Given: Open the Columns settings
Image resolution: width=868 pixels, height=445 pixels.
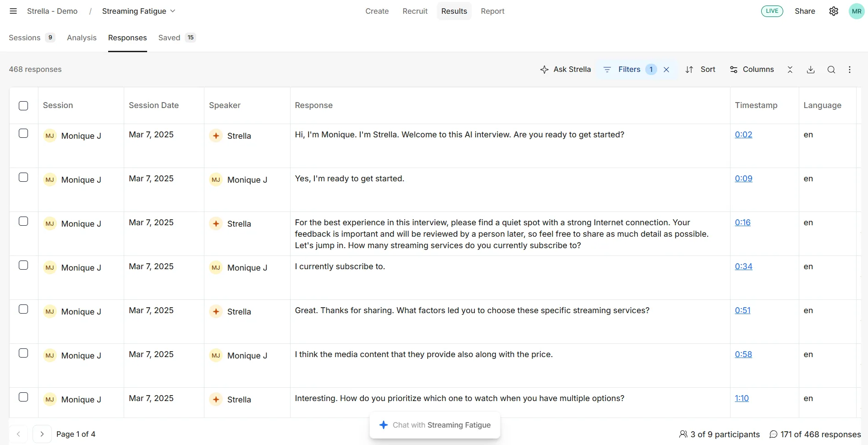Looking at the screenshot, I should (752, 70).
